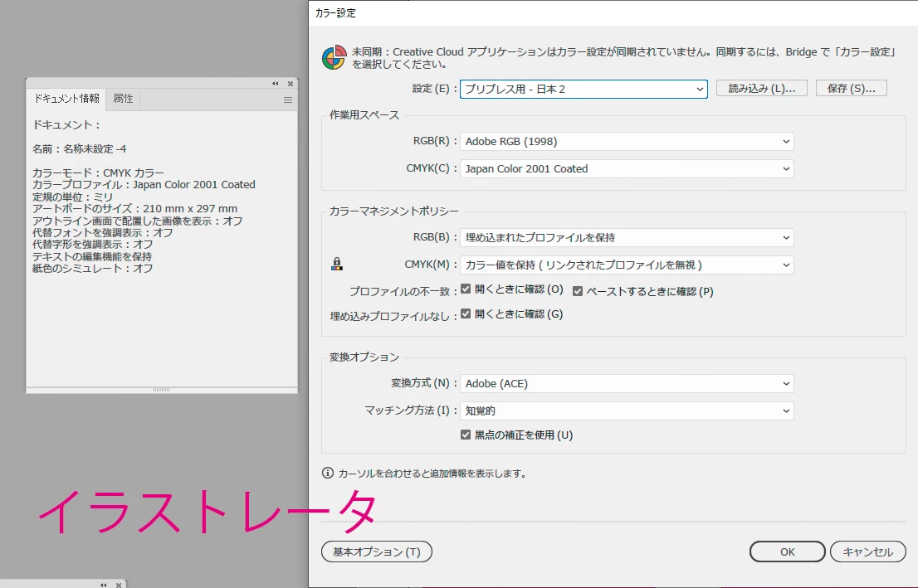Close the Document Info panel
This screenshot has height=588, width=918.
(291, 84)
